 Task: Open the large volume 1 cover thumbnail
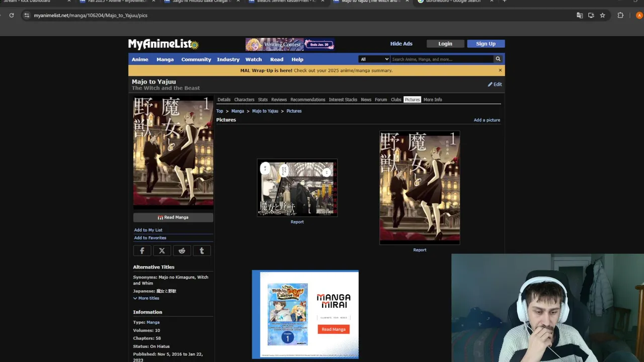coord(420,188)
